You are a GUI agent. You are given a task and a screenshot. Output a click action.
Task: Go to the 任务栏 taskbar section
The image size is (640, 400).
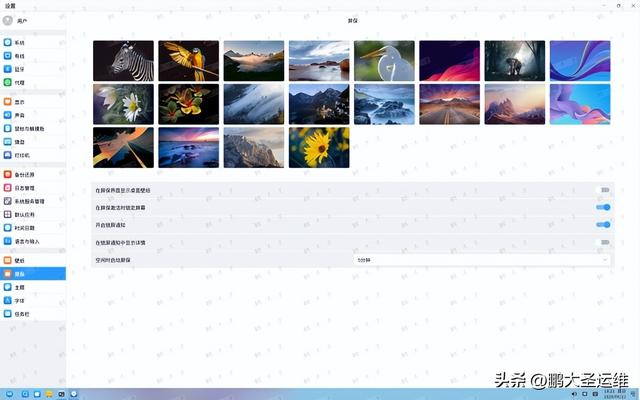[33, 314]
